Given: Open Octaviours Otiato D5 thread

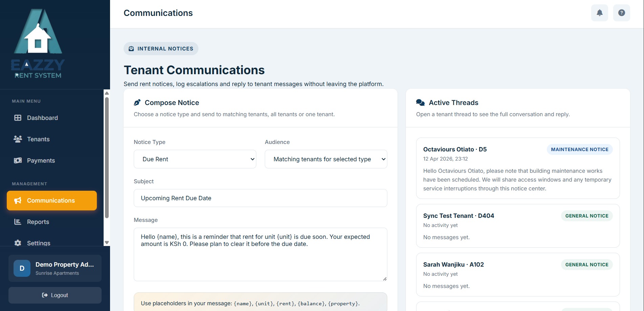Looking at the screenshot, I should tap(518, 168).
